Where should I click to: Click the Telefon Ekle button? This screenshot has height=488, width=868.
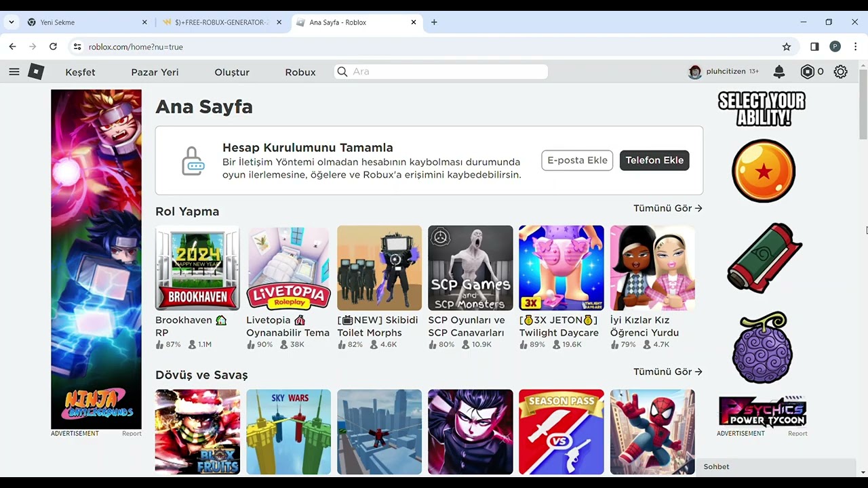pyautogui.click(x=654, y=161)
